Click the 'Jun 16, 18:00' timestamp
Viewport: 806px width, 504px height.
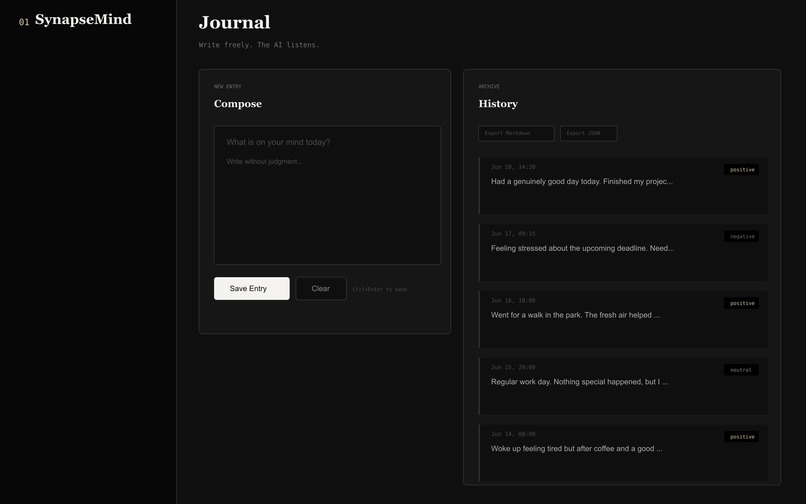513,300
